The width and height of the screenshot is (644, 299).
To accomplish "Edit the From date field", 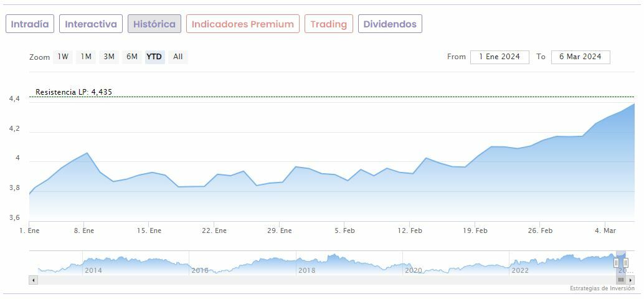I will point(500,57).
